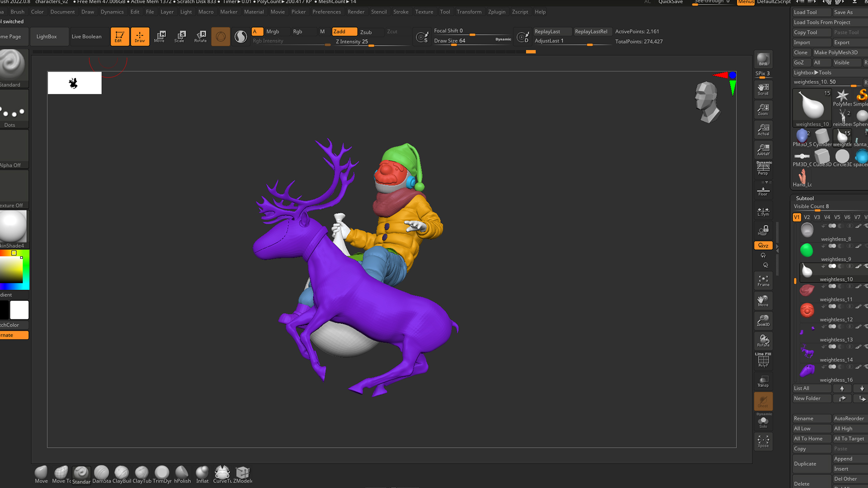Screen dimensions: 868x488
Task: Activate the Persp perspective button
Action: [763, 168]
